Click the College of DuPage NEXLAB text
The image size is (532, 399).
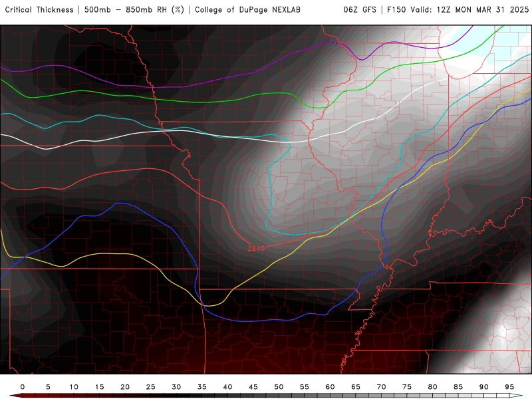(x=247, y=10)
